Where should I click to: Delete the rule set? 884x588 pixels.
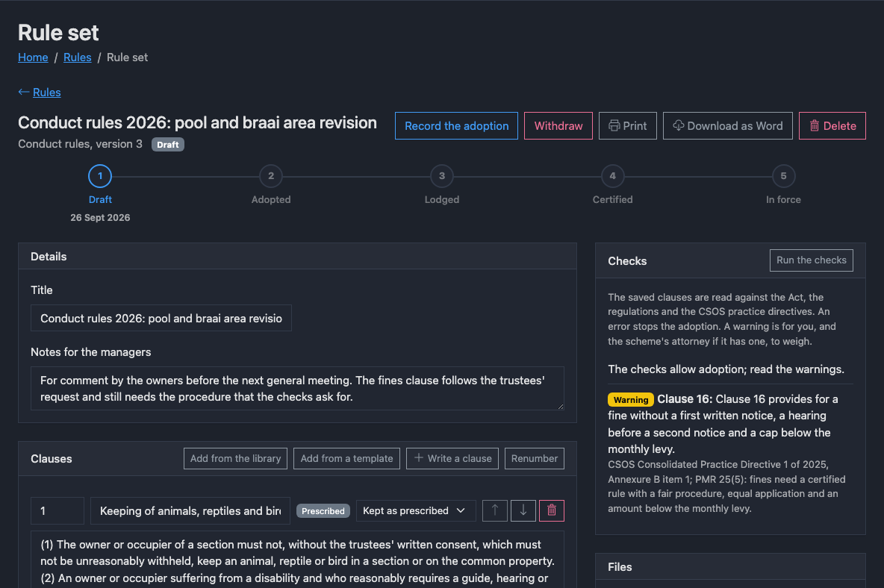tap(832, 125)
